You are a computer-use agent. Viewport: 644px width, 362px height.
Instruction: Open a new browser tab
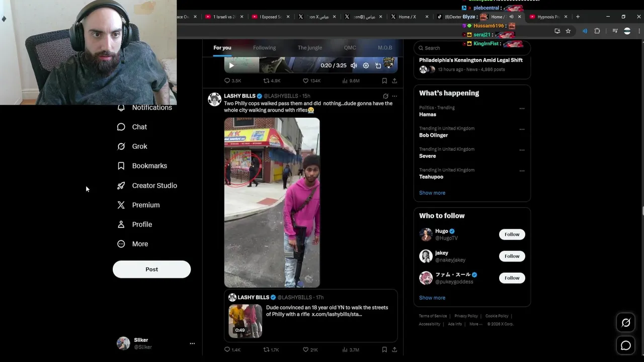pos(578,17)
